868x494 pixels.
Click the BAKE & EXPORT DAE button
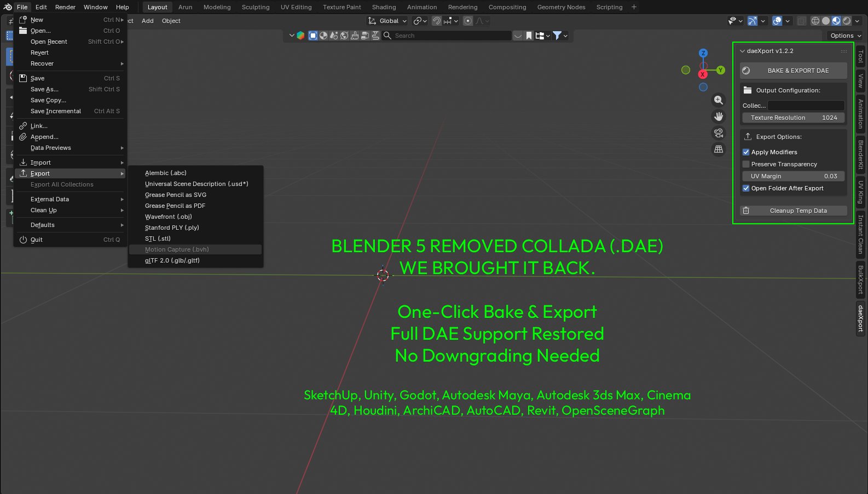pos(794,71)
